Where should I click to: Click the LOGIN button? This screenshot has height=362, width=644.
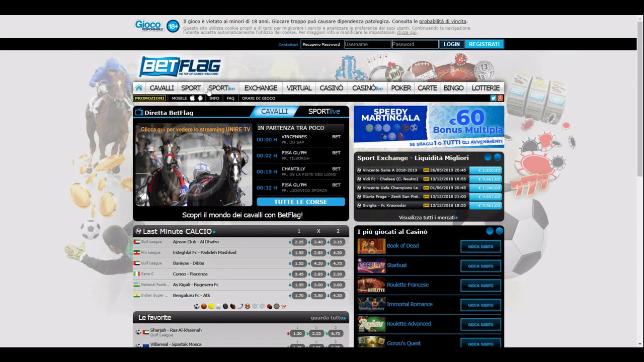point(451,44)
